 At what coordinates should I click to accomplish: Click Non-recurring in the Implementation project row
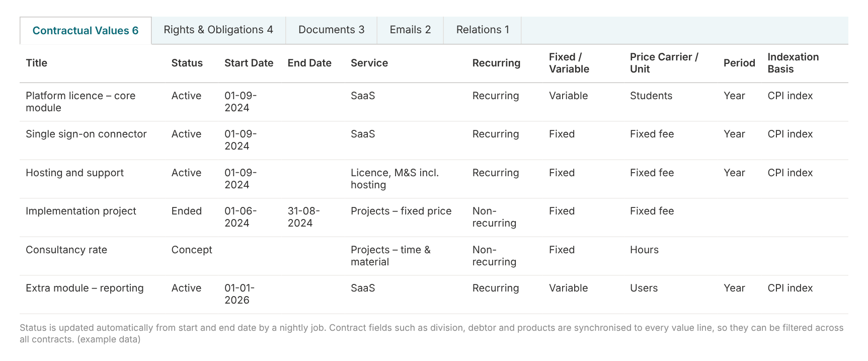coord(494,217)
